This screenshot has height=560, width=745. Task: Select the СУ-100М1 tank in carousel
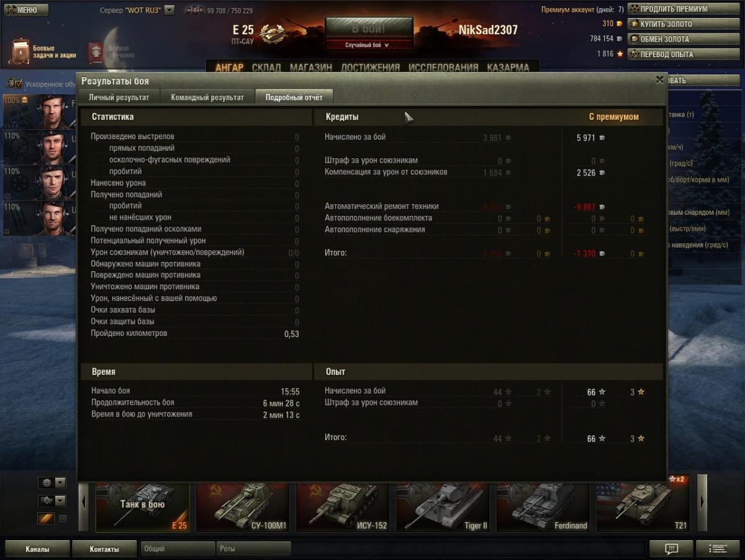coord(243,507)
